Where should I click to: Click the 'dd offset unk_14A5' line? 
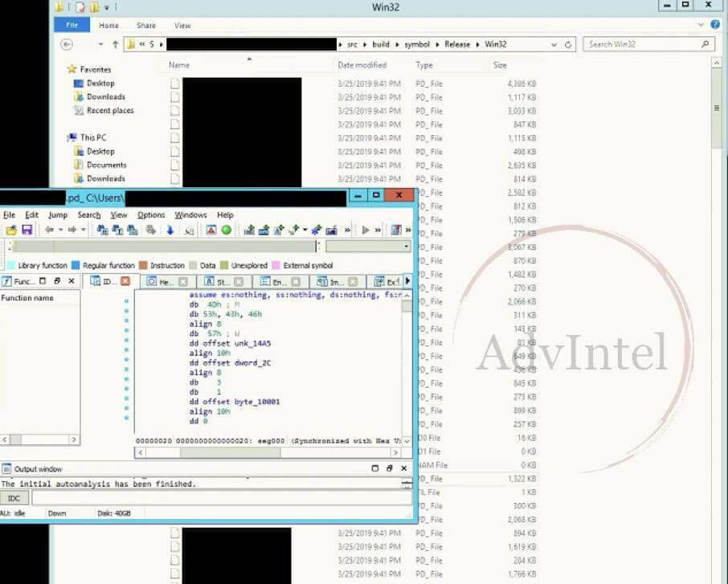coord(230,344)
